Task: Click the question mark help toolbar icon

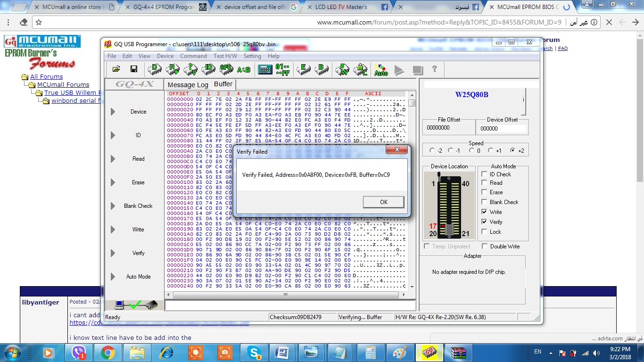Action: (435, 69)
